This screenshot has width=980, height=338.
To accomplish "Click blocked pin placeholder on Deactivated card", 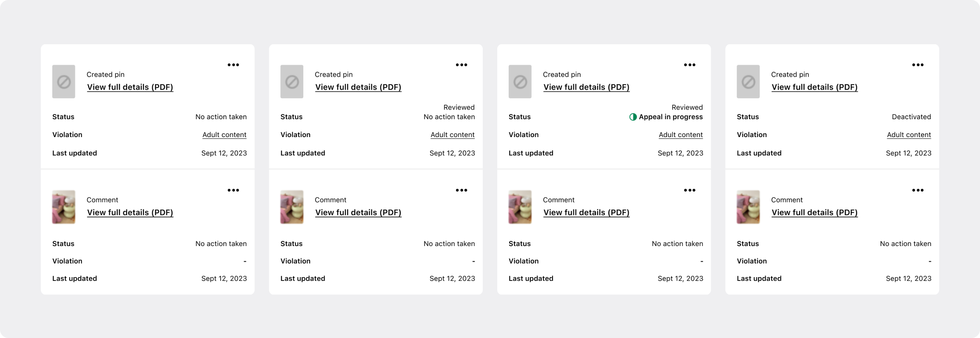I will click(x=748, y=82).
